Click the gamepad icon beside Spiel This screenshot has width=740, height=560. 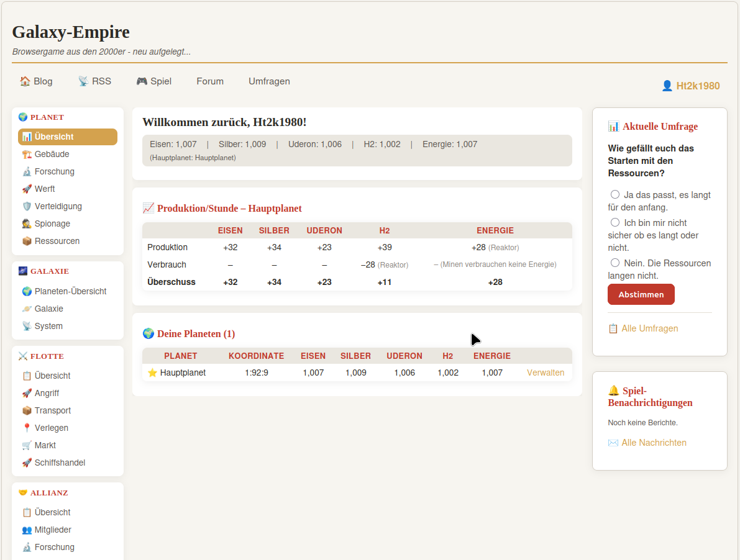click(x=142, y=81)
